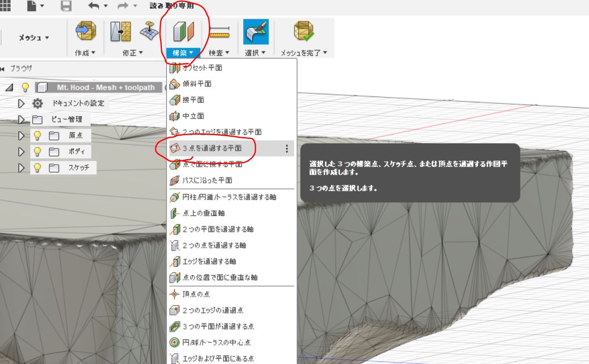
Task: Click the メッシュを完了 finish mesh icon
Action: [303, 31]
